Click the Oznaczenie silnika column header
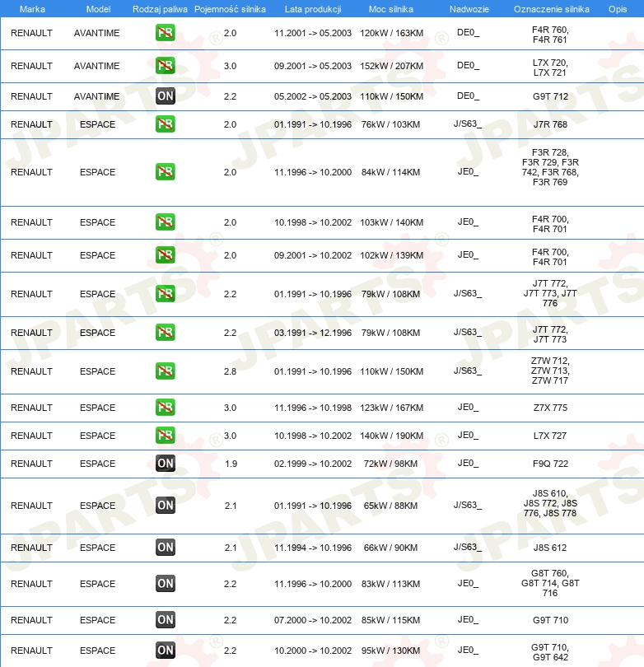Screen dimensions: 644x667 551,9
